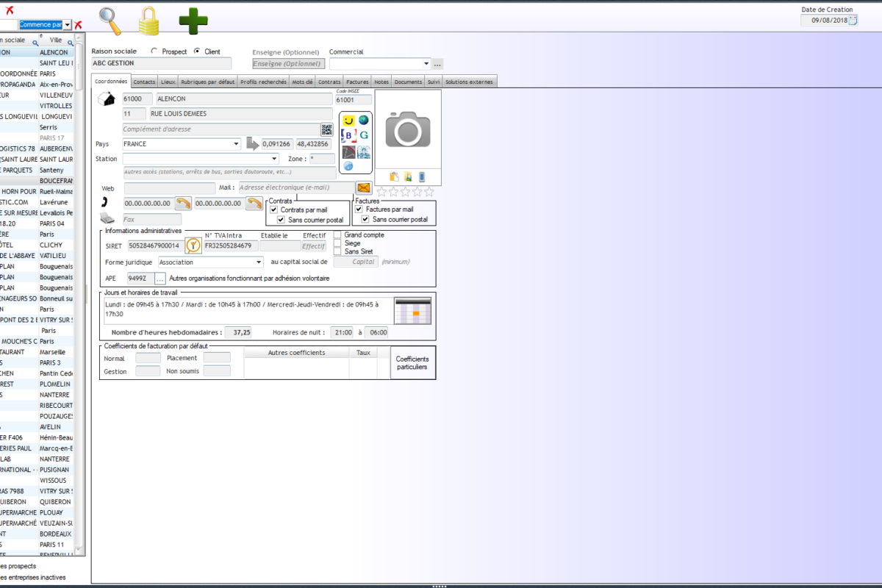The height and width of the screenshot is (588, 882).
Task: Open the work schedule calendar icon
Action: (x=412, y=311)
